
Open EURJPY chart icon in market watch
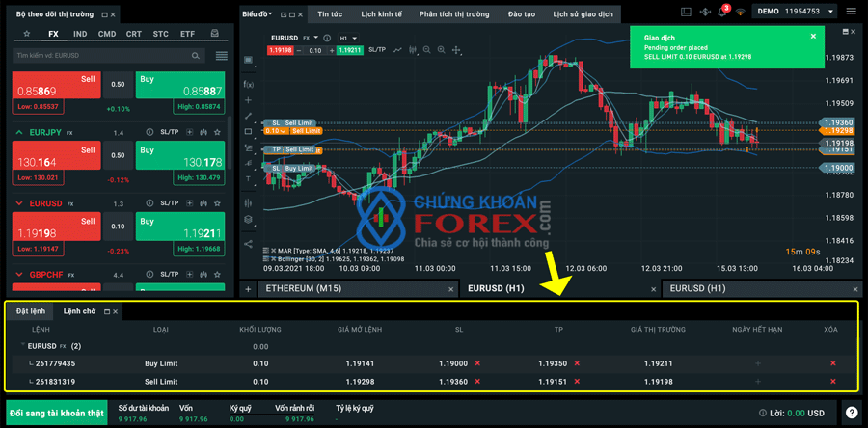[x=203, y=133]
